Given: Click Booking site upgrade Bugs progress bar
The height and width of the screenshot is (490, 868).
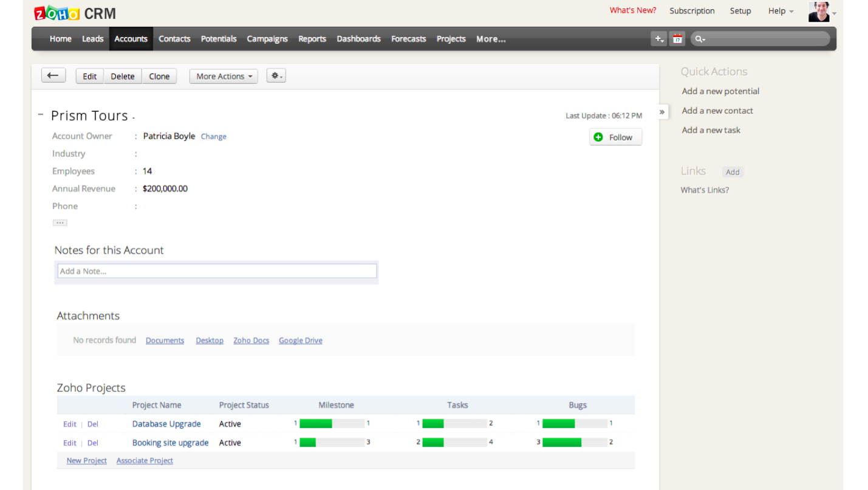Looking at the screenshot, I should click(575, 443).
